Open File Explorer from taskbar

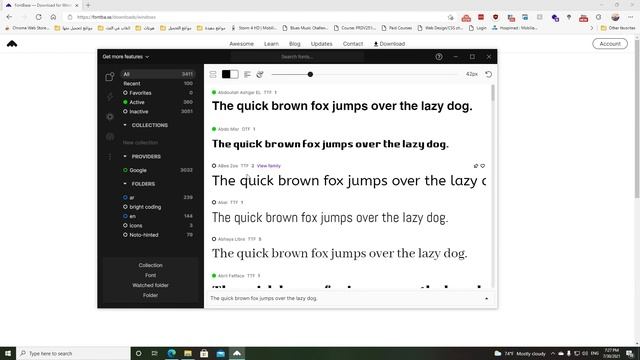(x=188, y=353)
